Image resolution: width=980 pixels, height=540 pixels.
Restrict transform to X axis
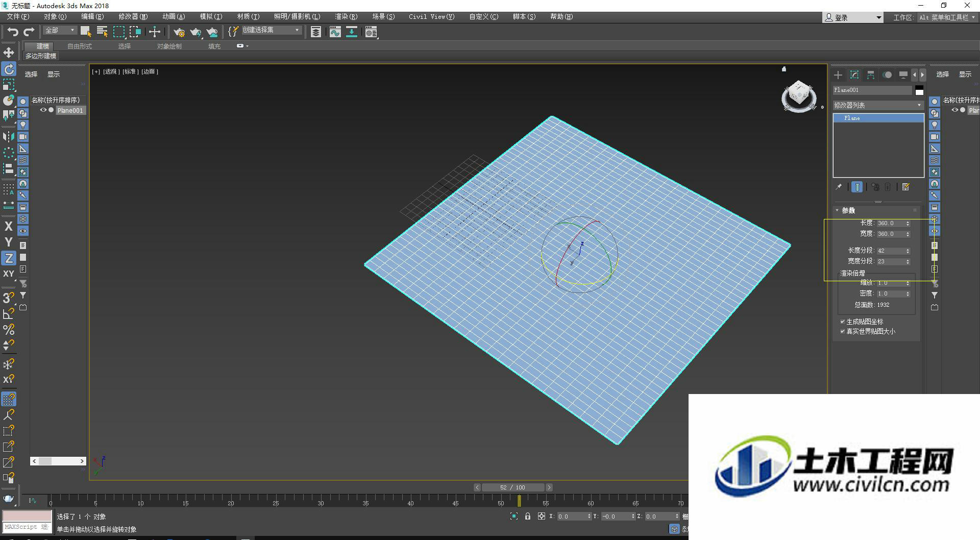point(9,226)
